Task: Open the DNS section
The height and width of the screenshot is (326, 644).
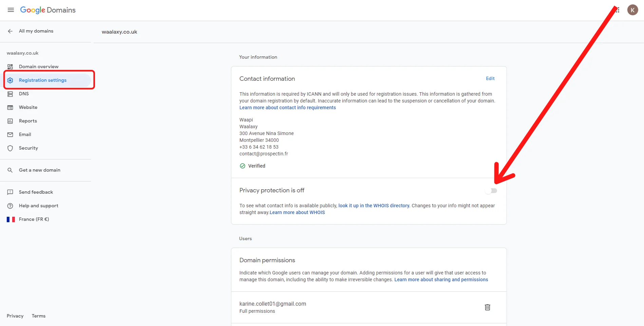Action: pyautogui.click(x=24, y=94)
